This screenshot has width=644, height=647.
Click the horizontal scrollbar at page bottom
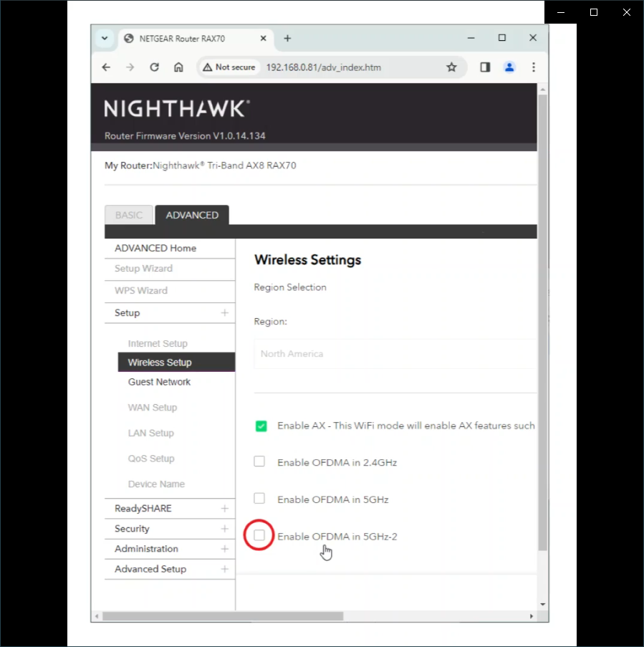click(x=223, y=616)
